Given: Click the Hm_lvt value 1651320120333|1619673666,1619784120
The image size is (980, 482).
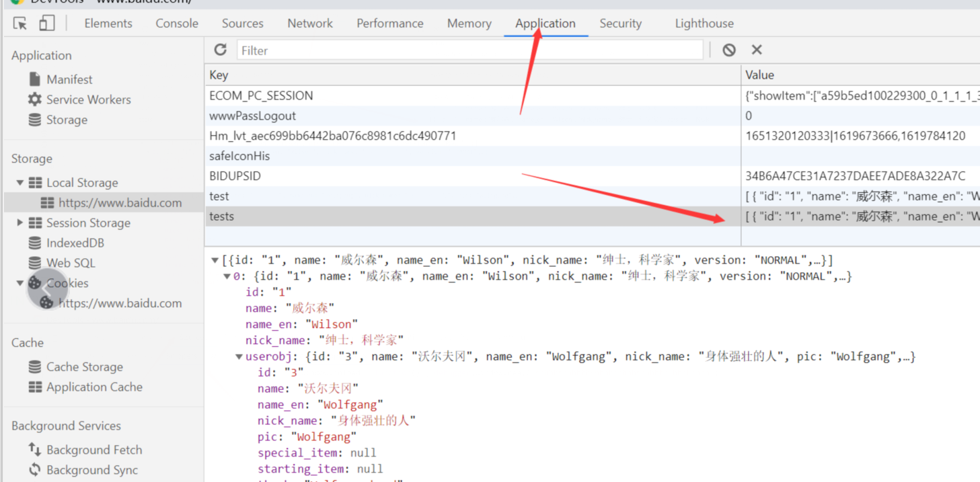Looking at the screenshot, I should coord(855,136).
